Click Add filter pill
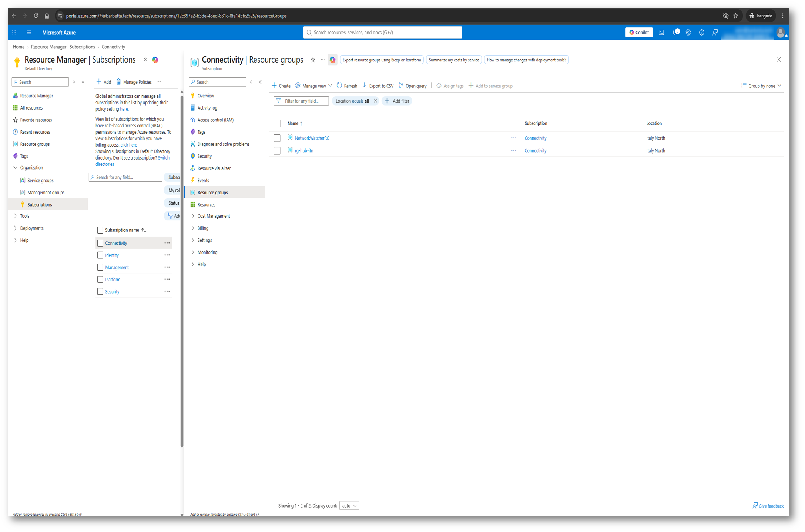This screenshot has height=532, width=805. click(397, 101)
